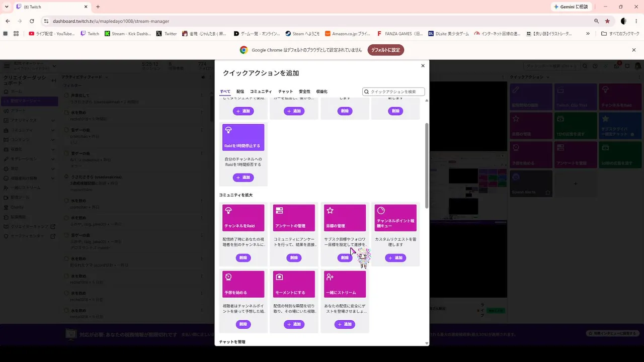644x362 pixels.
Task: Click the add-guest icon on 一緒にストリーム tile
Action: (x=330, y=277)
